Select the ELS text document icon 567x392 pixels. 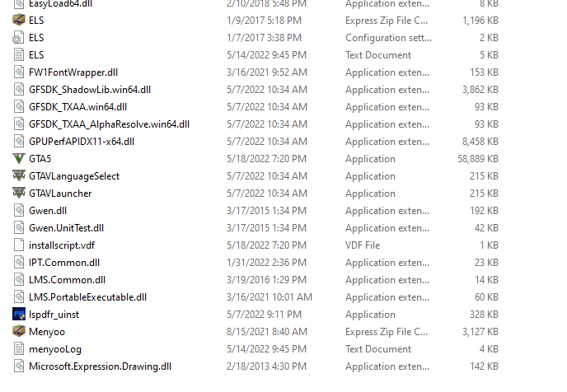click(19, 55)
